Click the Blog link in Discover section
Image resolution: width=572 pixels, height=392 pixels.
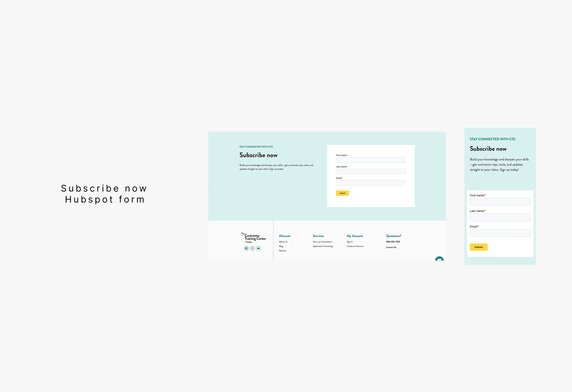[281, 246]
